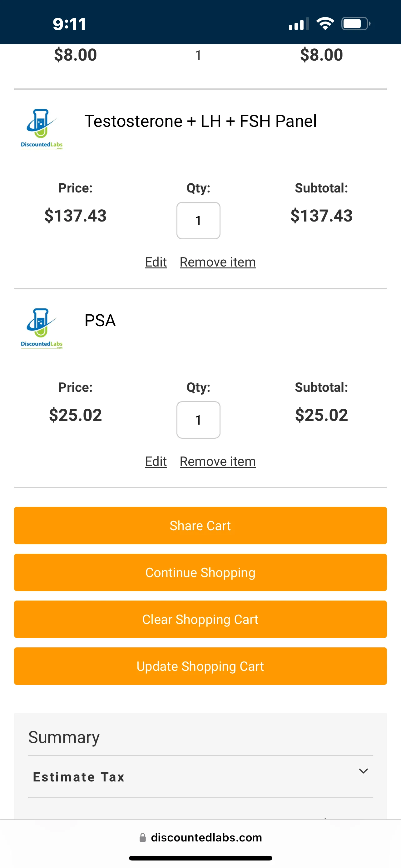Click the Share Cart button
Image resolution: width=401 pixels, height=868 pixels.
pos(200,526)
